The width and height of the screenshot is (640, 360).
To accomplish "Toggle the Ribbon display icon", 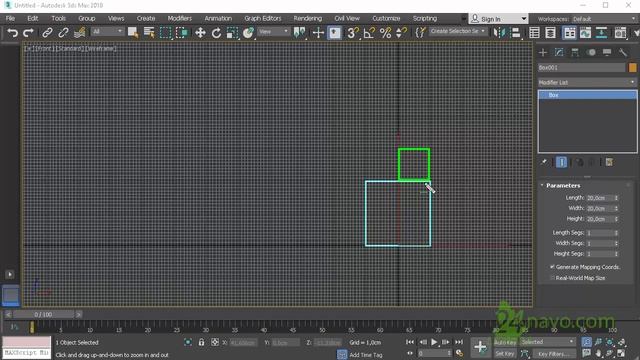I will coord(569,33).
